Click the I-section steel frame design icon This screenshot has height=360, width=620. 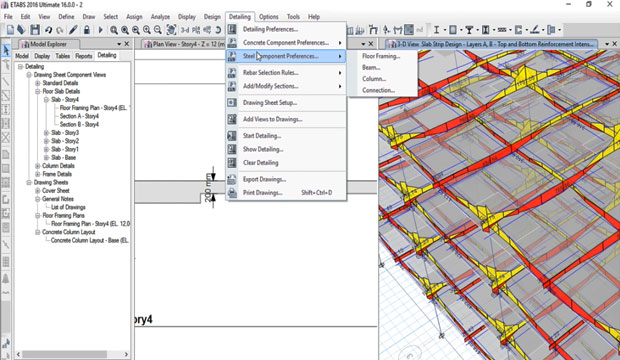(x=436, y=30)
